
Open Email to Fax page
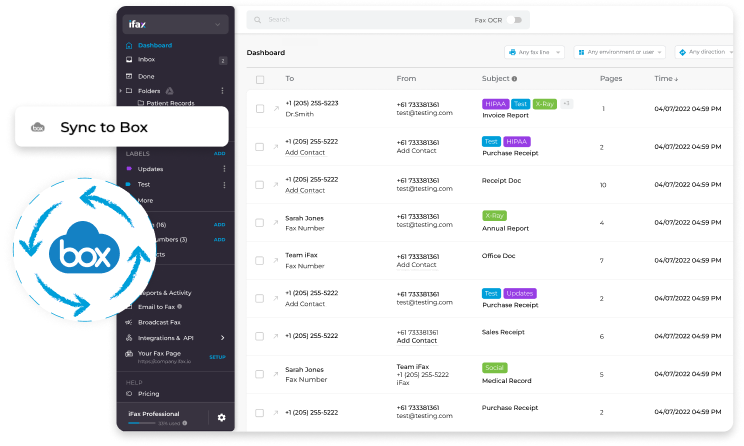pyautogui.click(x=157, y=307)
